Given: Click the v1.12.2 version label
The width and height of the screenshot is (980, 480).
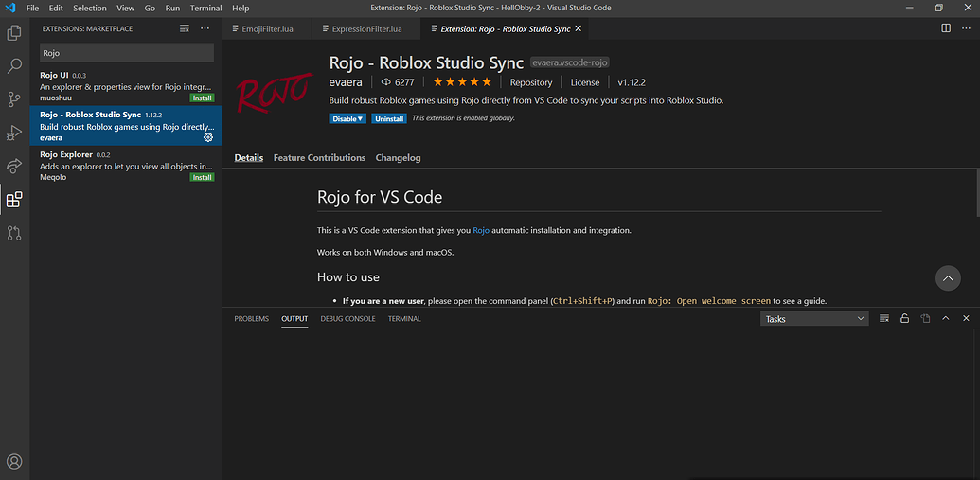Looking at the screenshot, I should click(632, 82).
